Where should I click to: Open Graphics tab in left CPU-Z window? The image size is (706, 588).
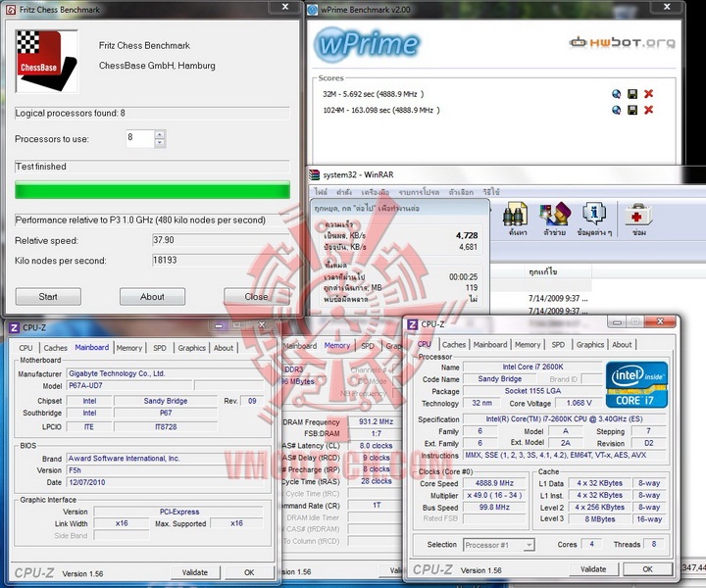click(191, 348)
